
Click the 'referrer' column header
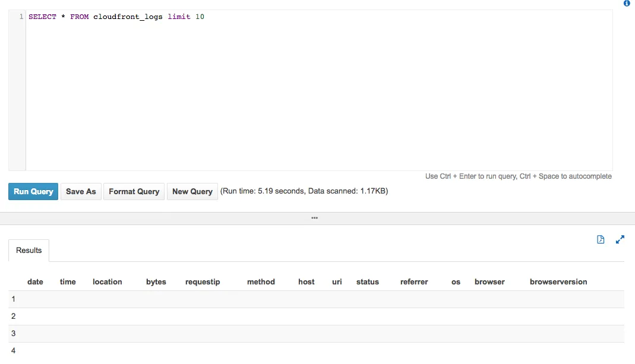point(414,282)
